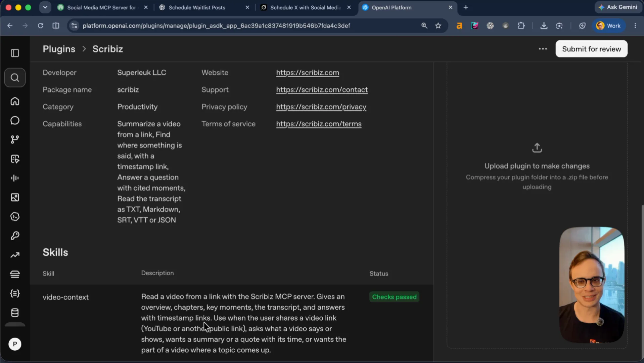This screenshot has width=644, height=363.
Task: Open a new browser tab
Action: [466, 7]
